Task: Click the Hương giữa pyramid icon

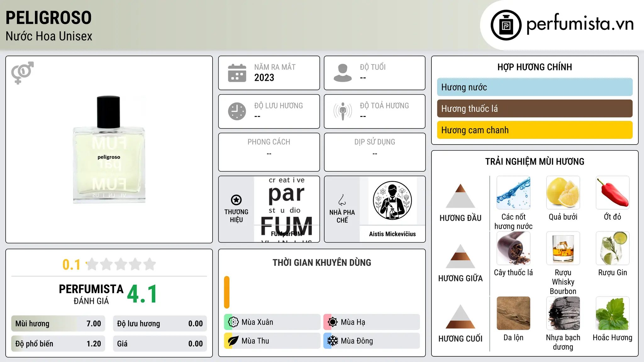Action: pyautogui.click(x=460, y=256)
